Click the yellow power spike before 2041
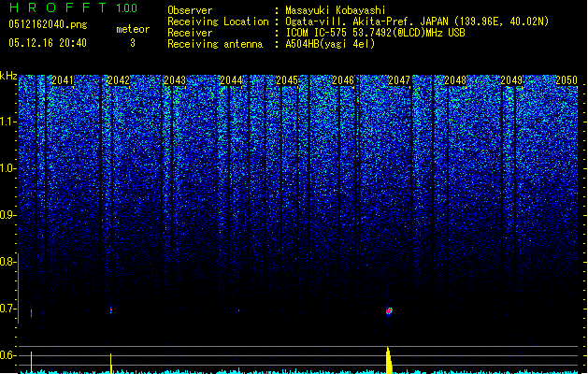 (31, 363)
